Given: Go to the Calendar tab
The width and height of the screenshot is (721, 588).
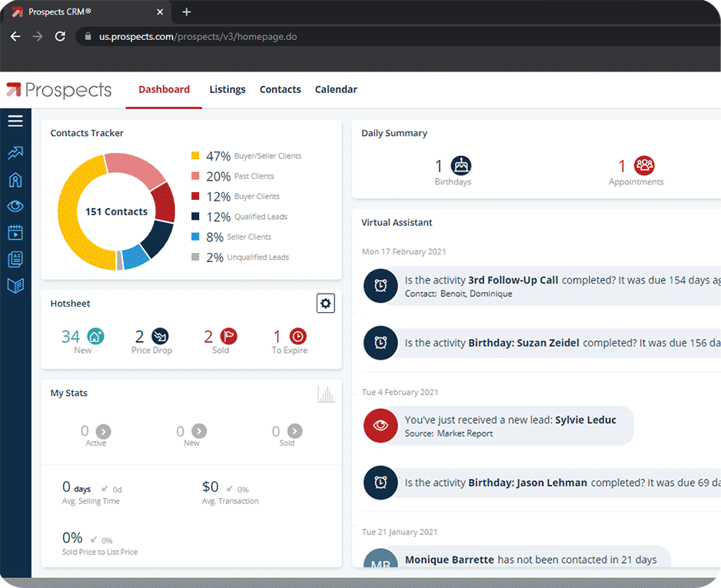Looking at the screenshot, I should [x=336, y=89].
